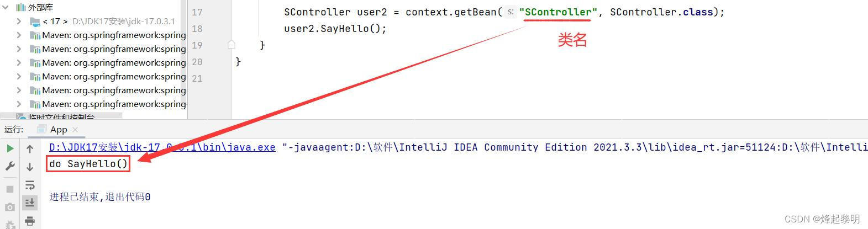The width and height of the screenshot is (868, 229).
Task: Click the print console output icon
Action: pyautogui.click(x=30, y=221)
